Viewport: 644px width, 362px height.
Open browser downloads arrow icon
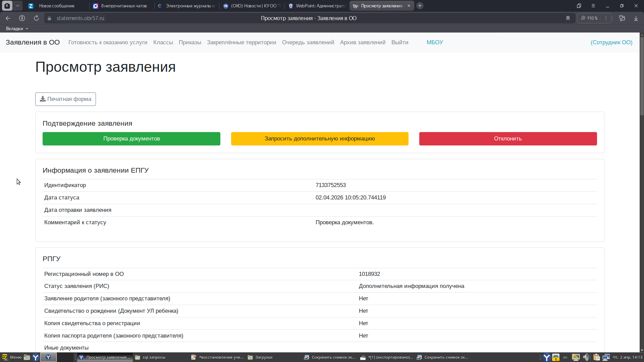click(x=636, y=18)
